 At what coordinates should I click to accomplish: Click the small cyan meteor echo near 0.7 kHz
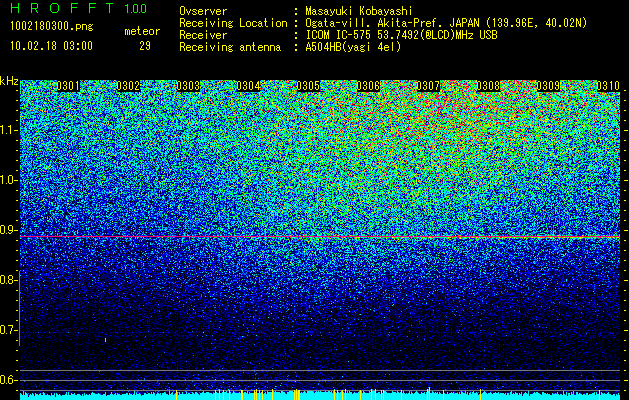[106, 340]
